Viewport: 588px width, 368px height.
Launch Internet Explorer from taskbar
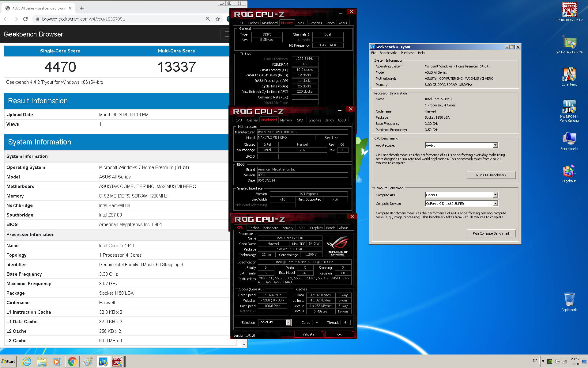(x=27, y=362)
